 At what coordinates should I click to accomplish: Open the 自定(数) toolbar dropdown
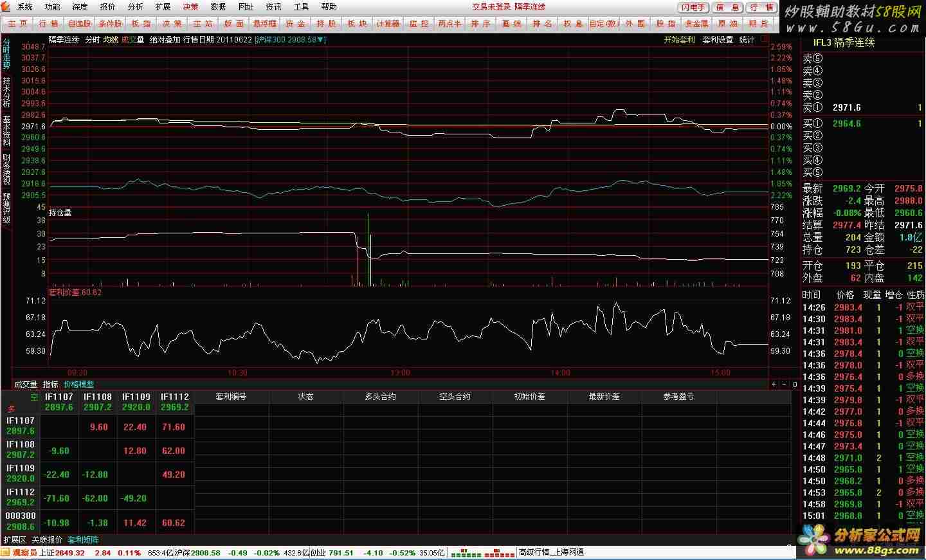coord(603,24)
